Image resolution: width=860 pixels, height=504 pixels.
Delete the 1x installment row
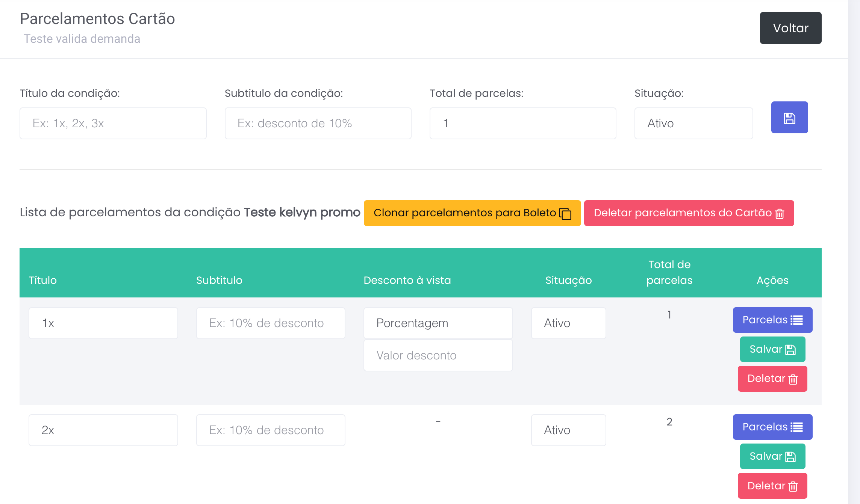(772, 379)
